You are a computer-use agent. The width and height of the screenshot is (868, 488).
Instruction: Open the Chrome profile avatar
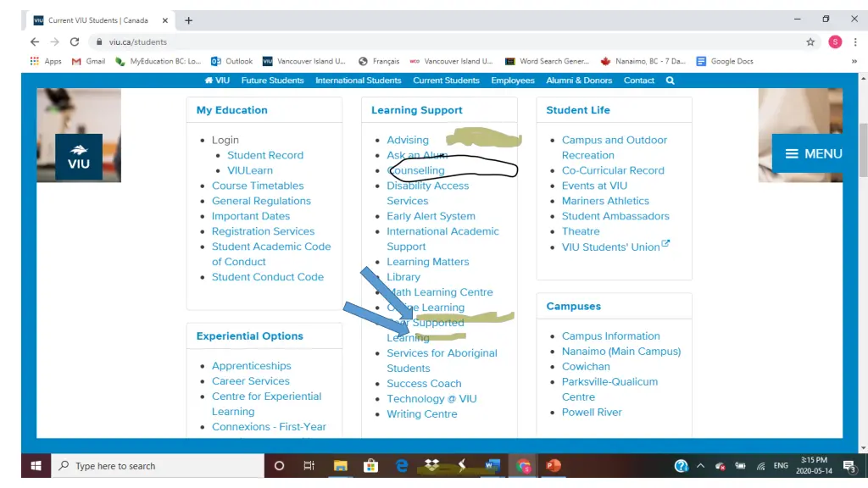click(x=835, y=42)
